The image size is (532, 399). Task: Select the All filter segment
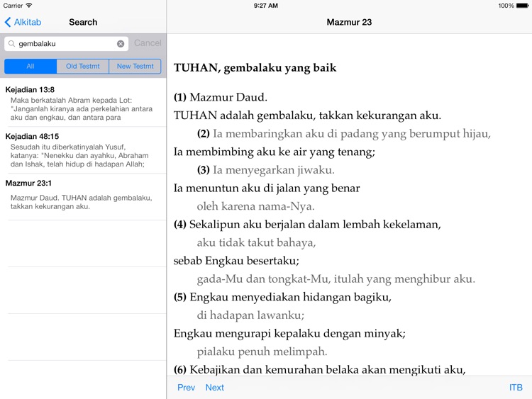[x=31, y=66]
